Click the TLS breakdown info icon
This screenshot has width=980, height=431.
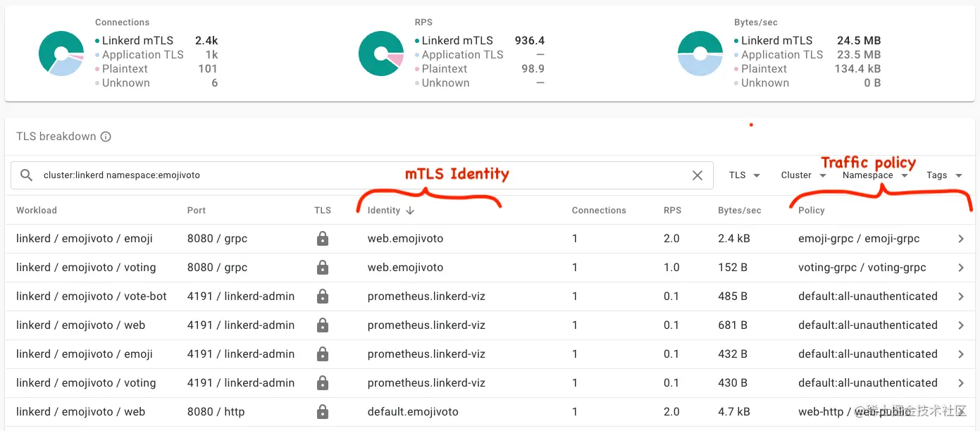pos(106,137)
